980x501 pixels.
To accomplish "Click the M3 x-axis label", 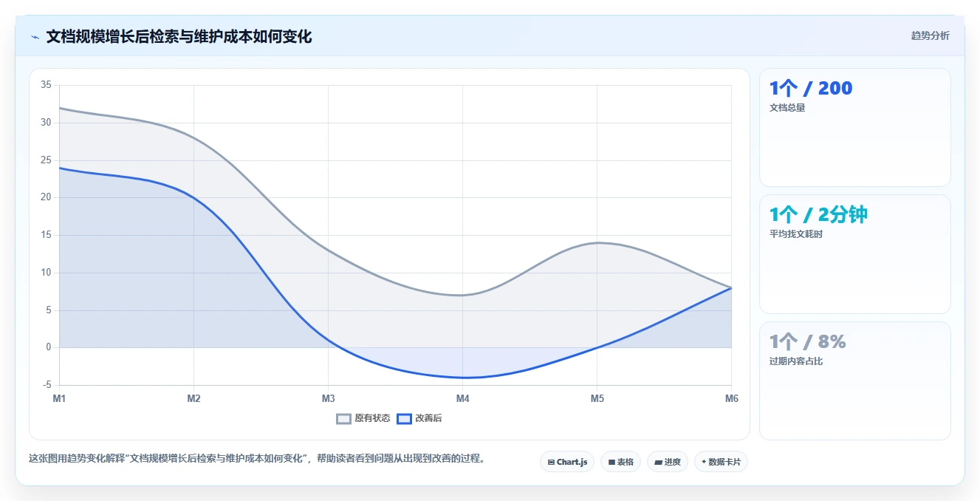I will [x=328, y=398].
